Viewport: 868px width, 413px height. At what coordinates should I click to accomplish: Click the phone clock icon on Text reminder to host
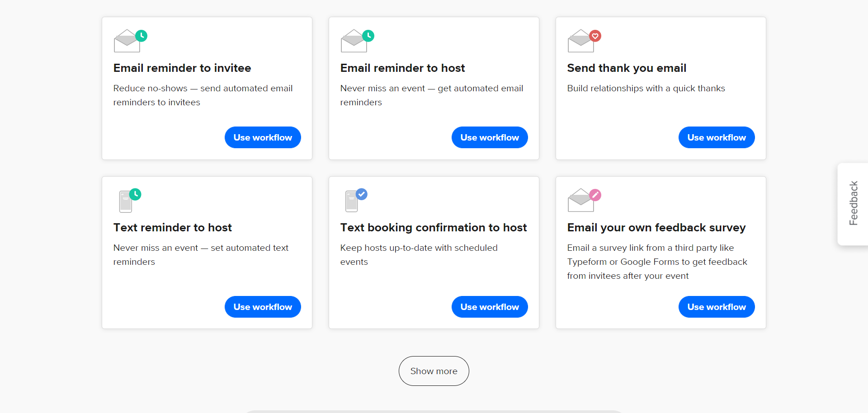point(130,200)
